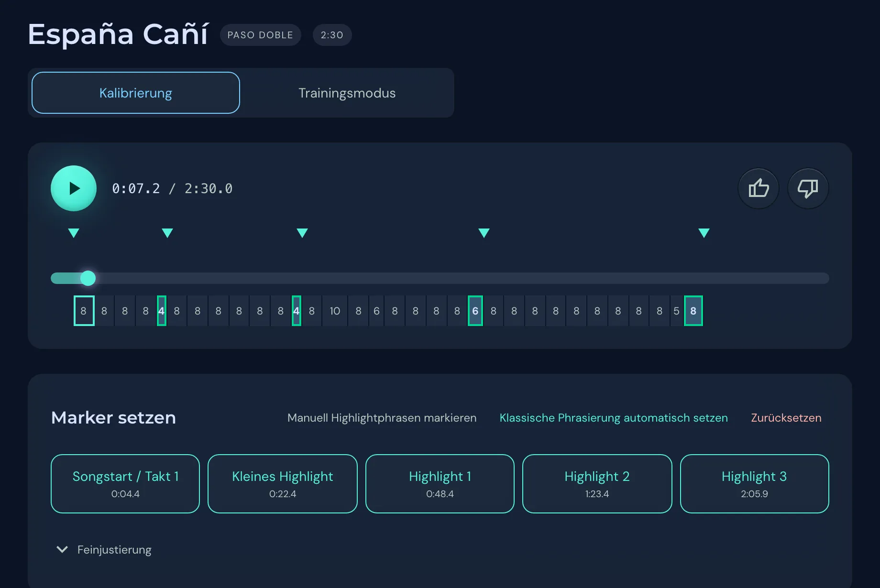The image size is (880, 588).
Task: Click the last triangle marker above the timeline
Action: (704, 233)
